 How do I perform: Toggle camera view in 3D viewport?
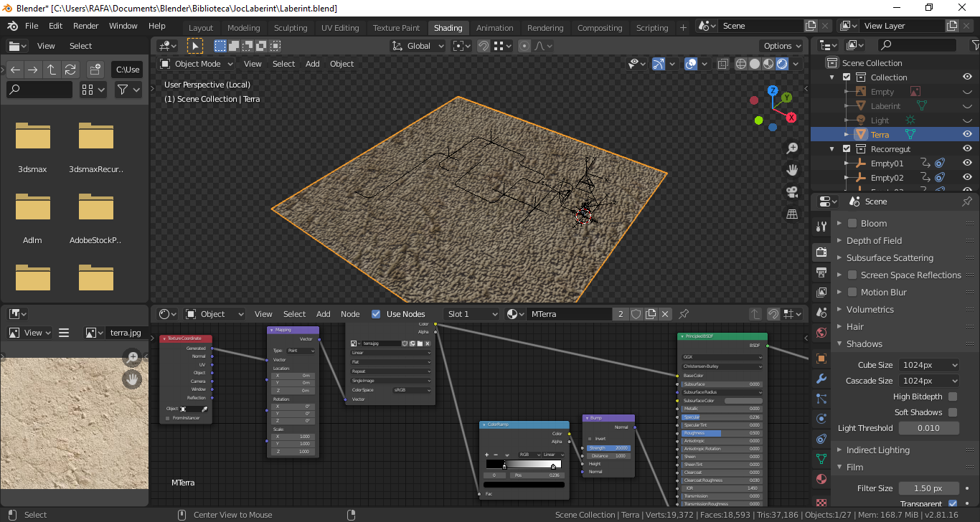click(x=792, y=192)
